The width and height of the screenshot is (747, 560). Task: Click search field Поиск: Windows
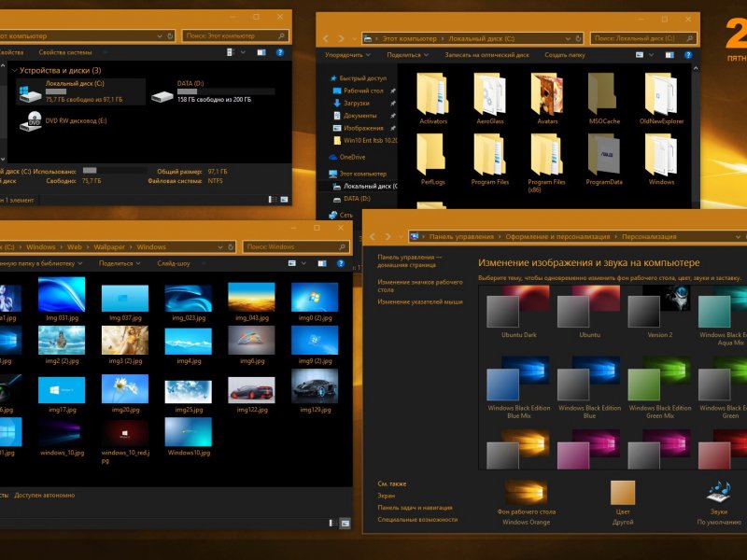tap(296, 247)
